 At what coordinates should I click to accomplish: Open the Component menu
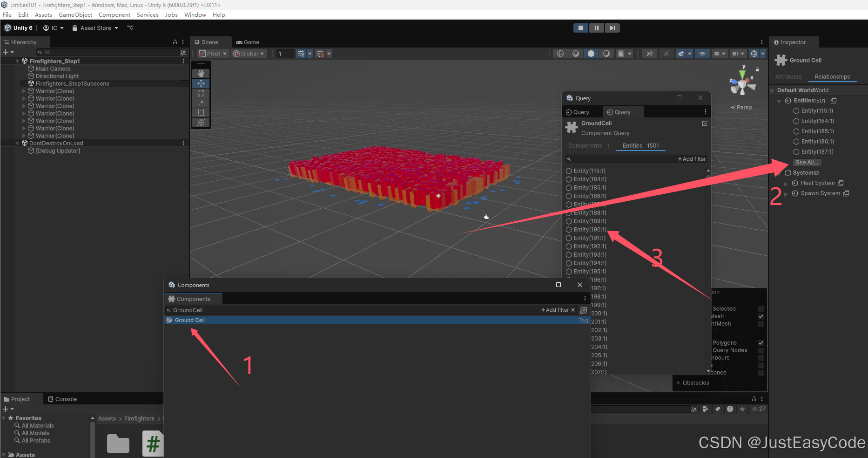pyautogui.click(x=114, y=15)
